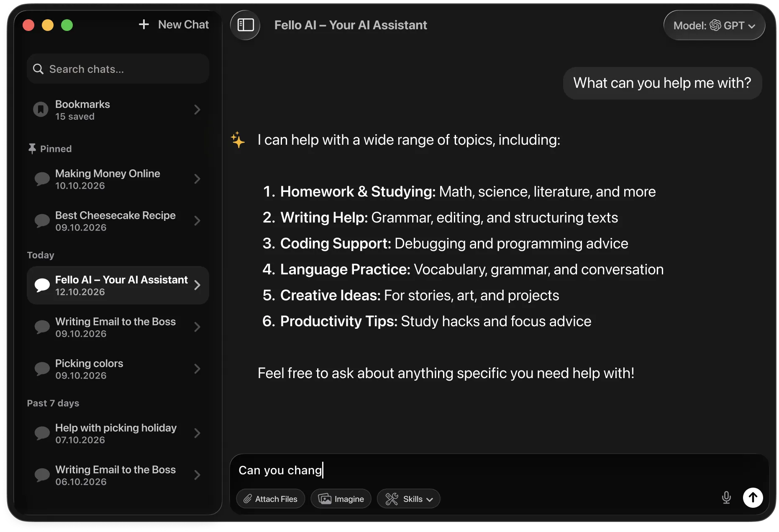Click the Imagine button
The height and width of the screenshot is (532, 779).
(x=341, y=499)
